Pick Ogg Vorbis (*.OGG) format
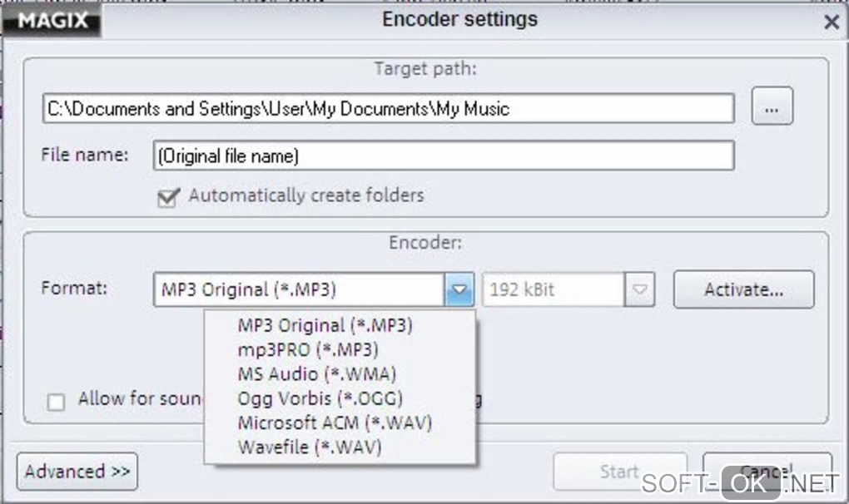 click(x=320, y=398)
